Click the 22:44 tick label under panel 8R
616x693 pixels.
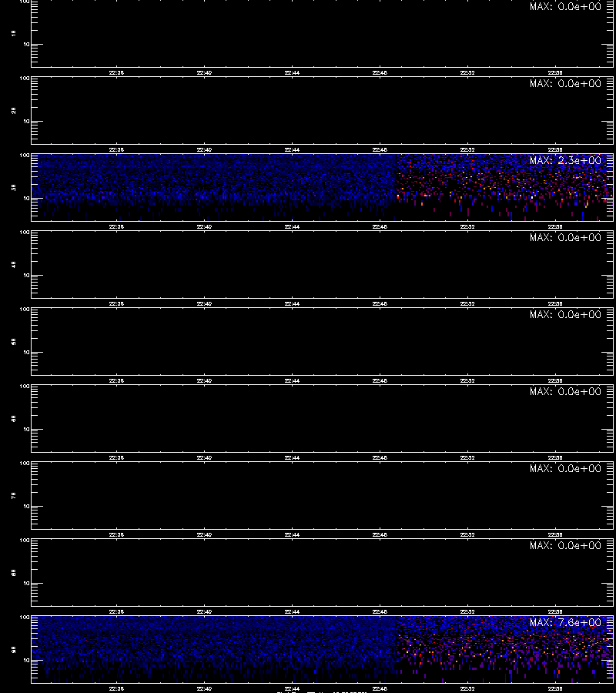(x=292, y=611)
